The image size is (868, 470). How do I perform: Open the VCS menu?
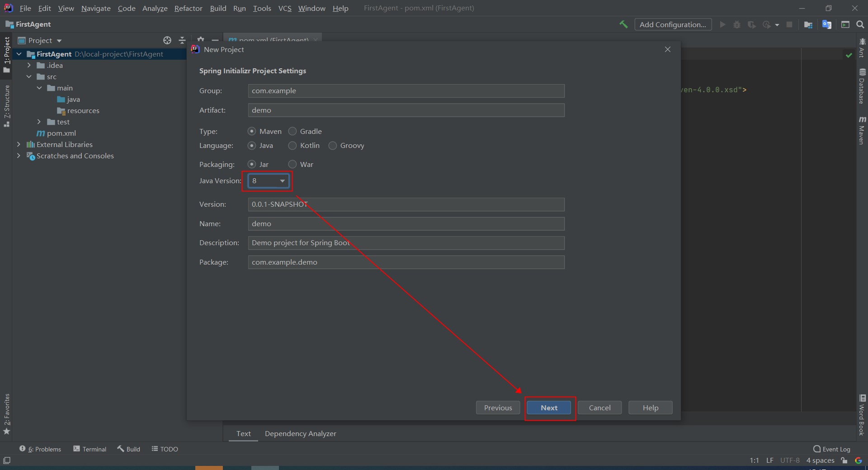point(285,8)
